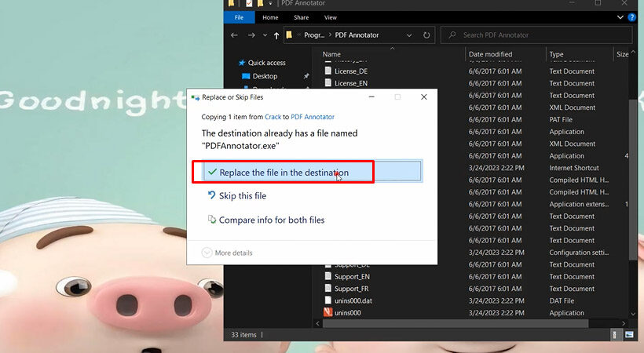Open the File menu
The height and width of the screenshot is (353, 644).
[x=239, y=17]
